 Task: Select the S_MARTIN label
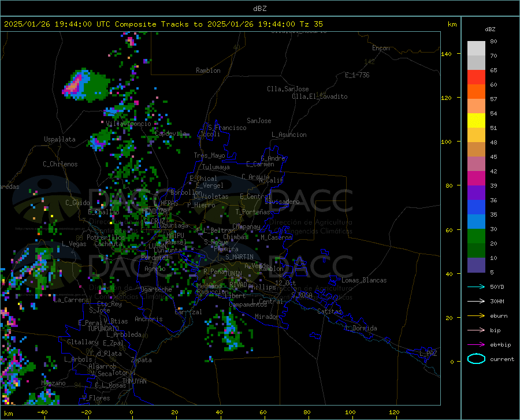click(239, 257)
